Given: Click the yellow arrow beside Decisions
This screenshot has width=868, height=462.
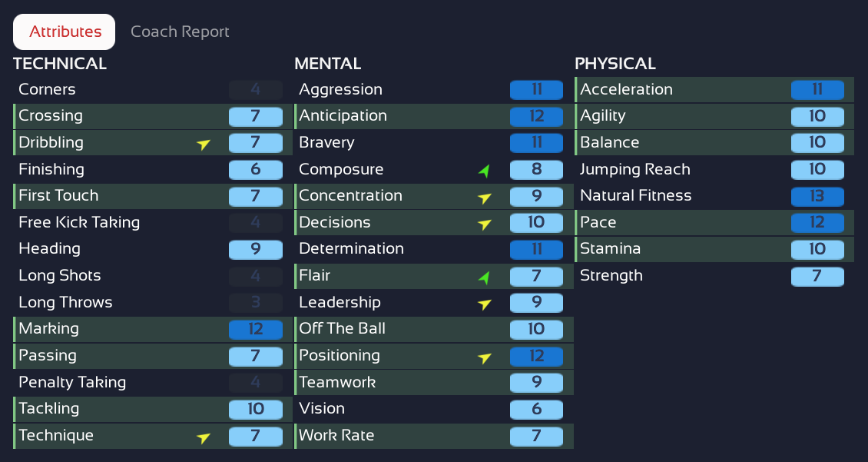Looking at the screenshot, I should [484, 224].
